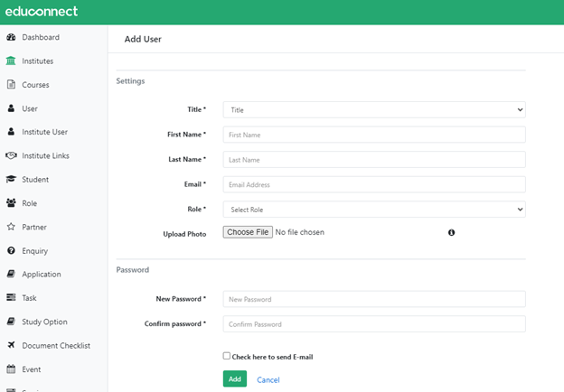Go to Role in the sidebar
This screenshot has width=564, height=392.
pyautogui.click(x=29, y=202)
